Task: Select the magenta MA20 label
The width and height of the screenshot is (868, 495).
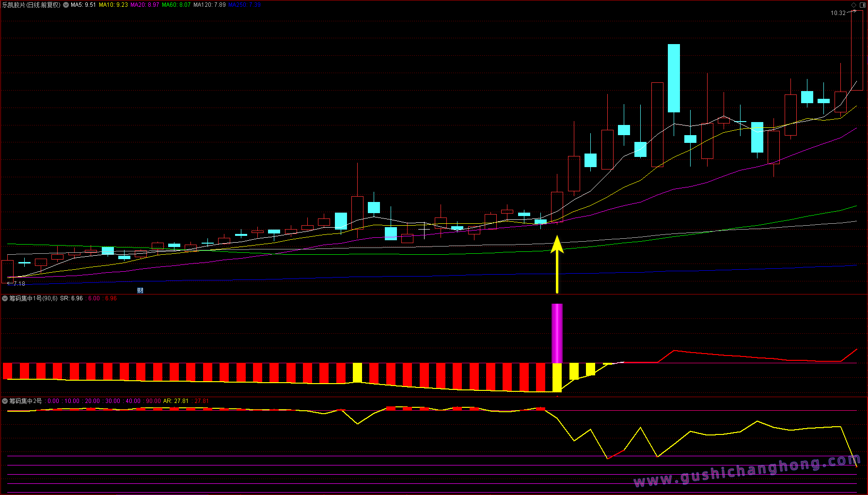Action: pyautogui.click(x=144, y=5)
